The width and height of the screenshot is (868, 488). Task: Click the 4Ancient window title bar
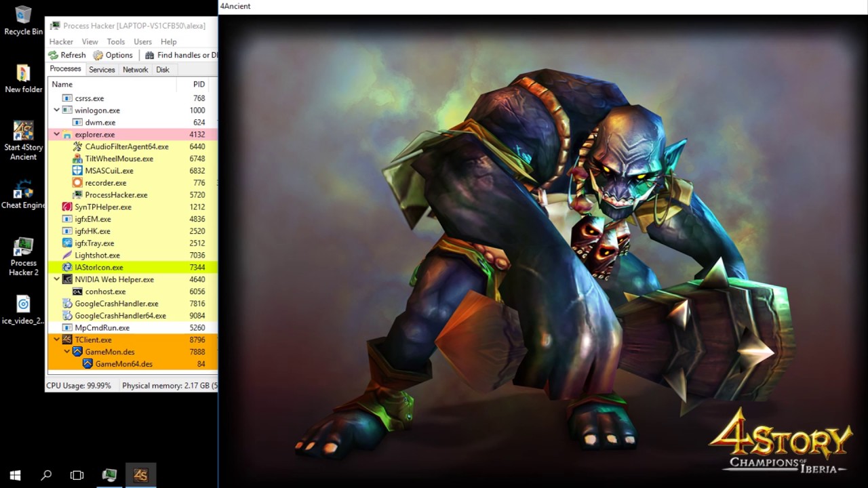542,6
